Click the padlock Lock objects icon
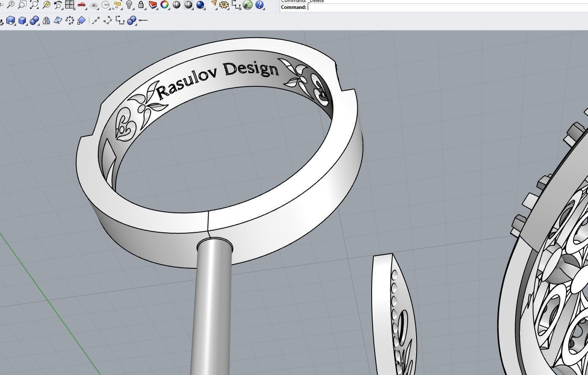The width and height of the screenshot is (588, 375). [x=141, y=5]
